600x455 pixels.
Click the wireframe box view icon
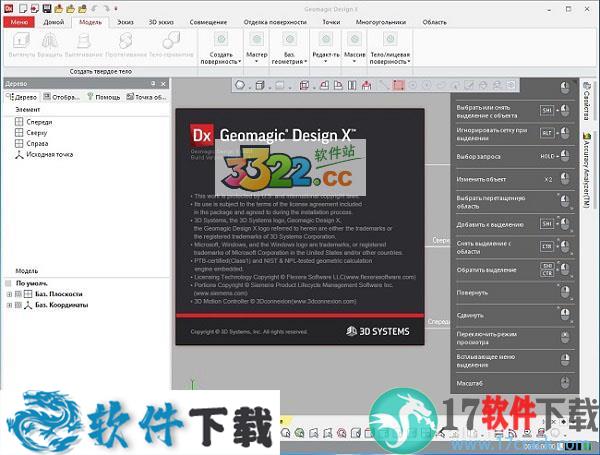305,85
